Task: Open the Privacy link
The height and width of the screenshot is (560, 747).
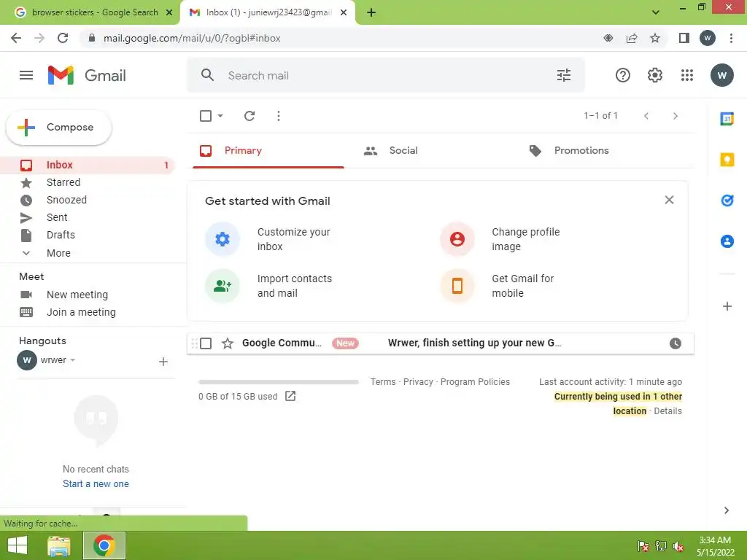Action: [418, 382]
